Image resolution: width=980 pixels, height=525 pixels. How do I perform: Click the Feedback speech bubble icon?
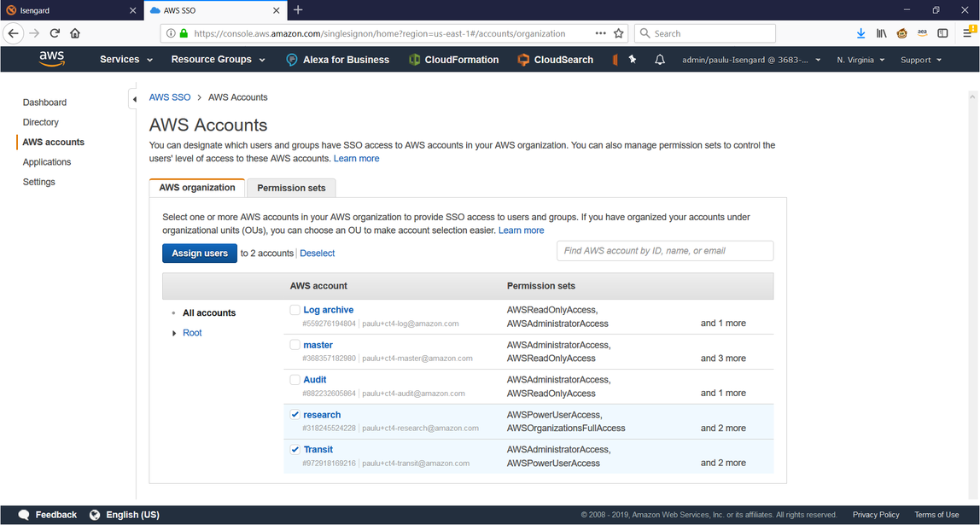pyautogui.click(x=24, y=515)
